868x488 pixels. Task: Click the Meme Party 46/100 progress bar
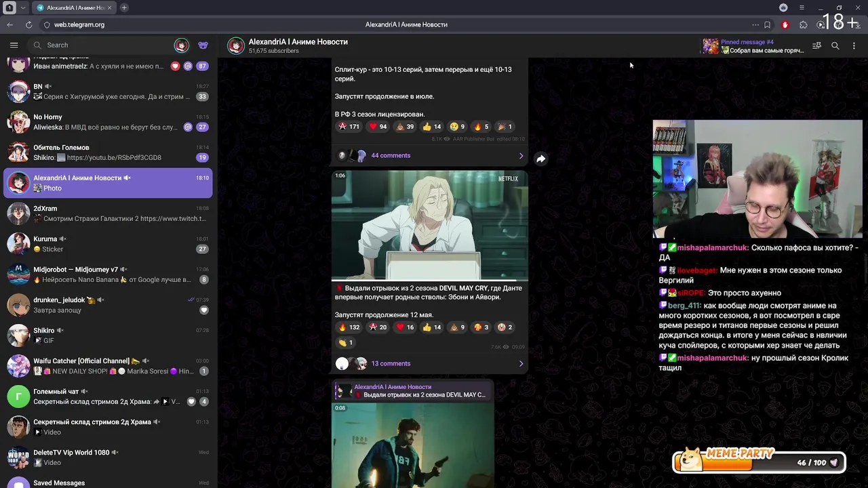pyautogui.click(x=759, y=462)
